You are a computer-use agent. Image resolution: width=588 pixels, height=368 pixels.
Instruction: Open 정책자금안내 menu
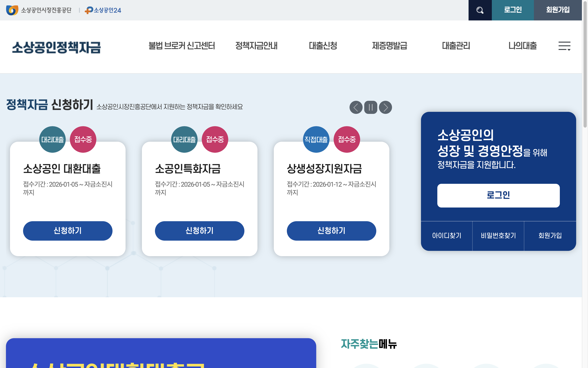pyautogui.click(x=256, y=46)
